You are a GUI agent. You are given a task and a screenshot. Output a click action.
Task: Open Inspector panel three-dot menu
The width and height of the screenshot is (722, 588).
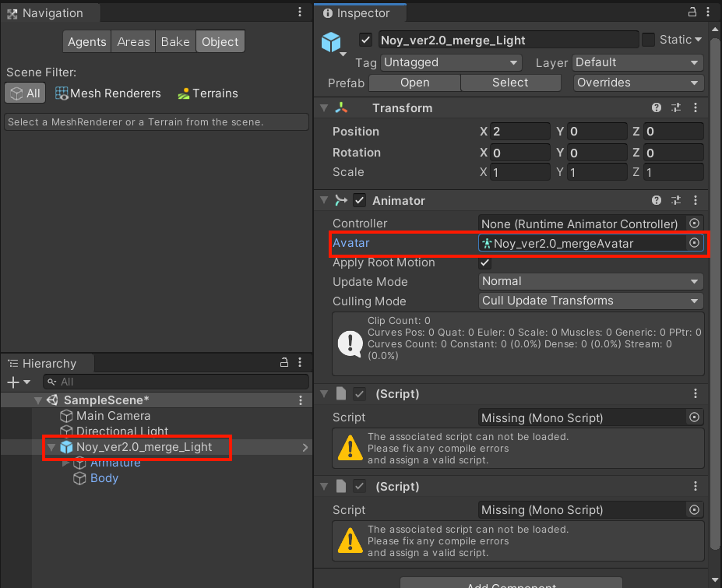tap(708, 12)
